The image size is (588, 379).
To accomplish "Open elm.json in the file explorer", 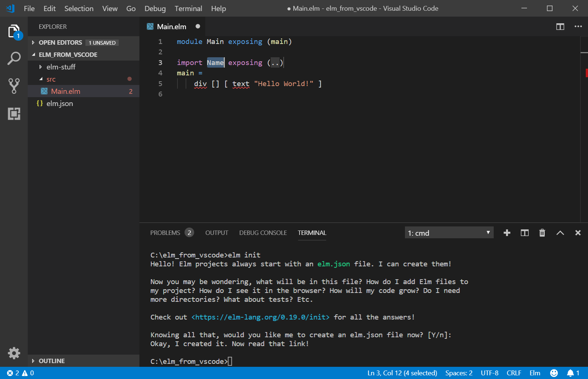I will click(60, 103).
